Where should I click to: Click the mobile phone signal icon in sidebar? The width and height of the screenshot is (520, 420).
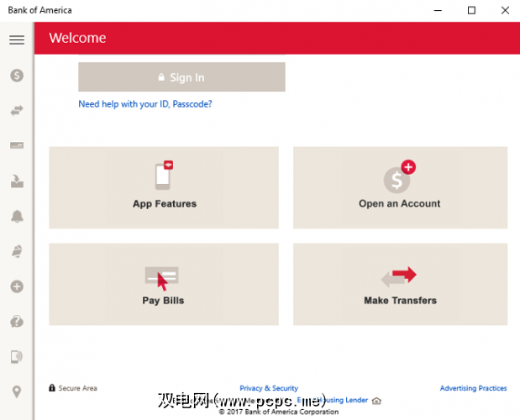click(x=17, y=357)
